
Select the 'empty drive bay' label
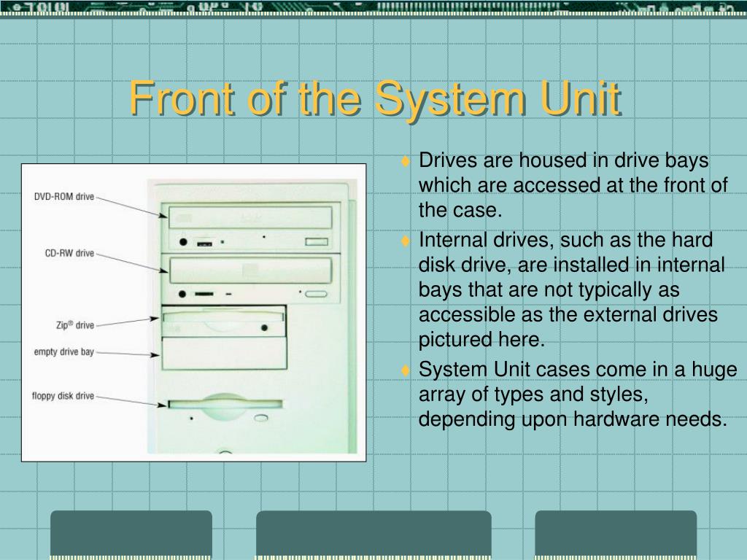pos(64,352)
